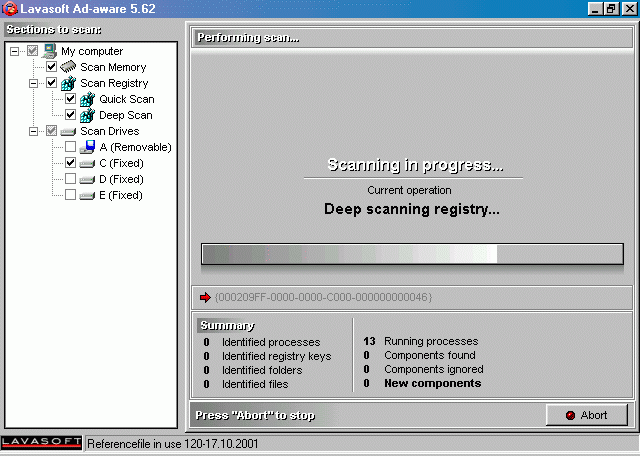Screen dimensions: 640x456
Task: Click the Lavasoft logo in status bar
Action: [x=41, y=443]
